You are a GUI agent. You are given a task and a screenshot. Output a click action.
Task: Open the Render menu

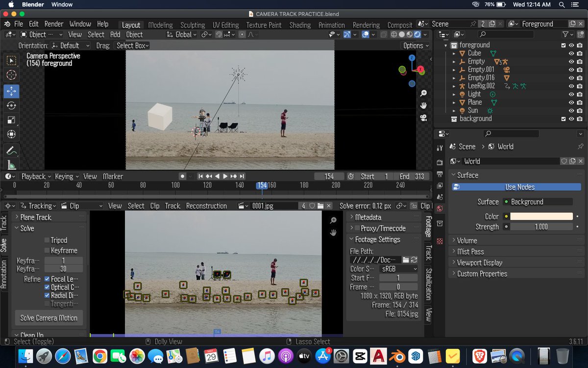pos(54,24)
